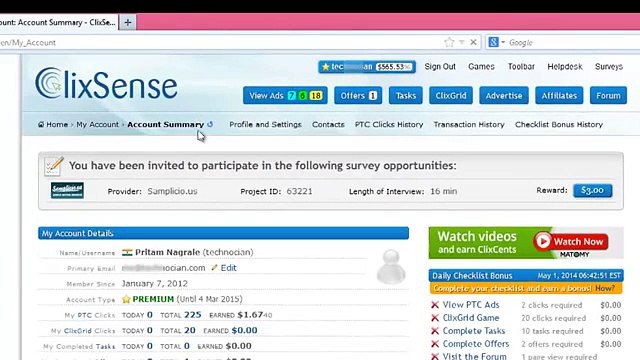
Task: Click the pencil icon beside Edit
Action: click(x=214, y=268)
